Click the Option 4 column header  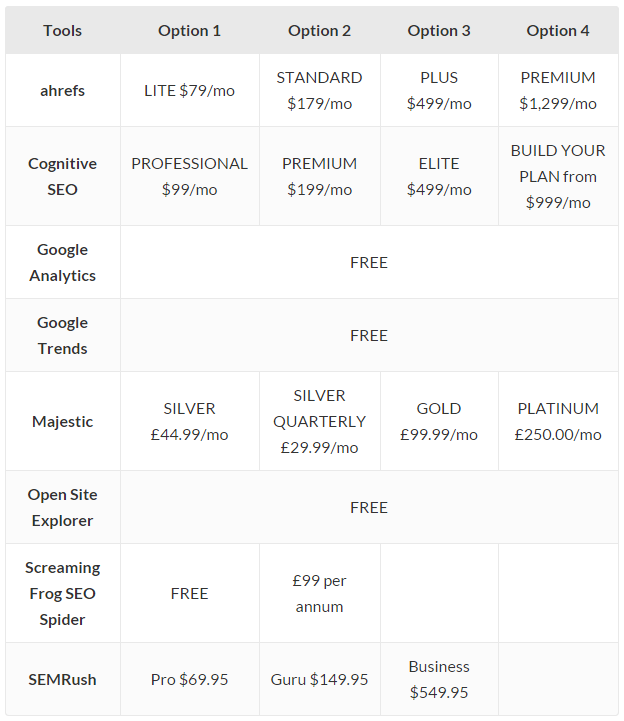(x=558, y=31)
